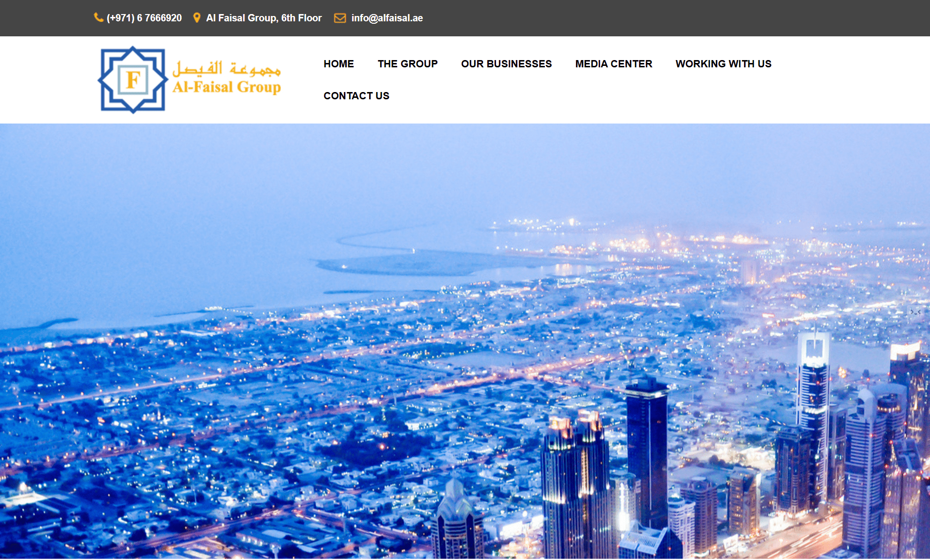Click the orange envelope email icon
930x560 pixels.
coord(340,18)
